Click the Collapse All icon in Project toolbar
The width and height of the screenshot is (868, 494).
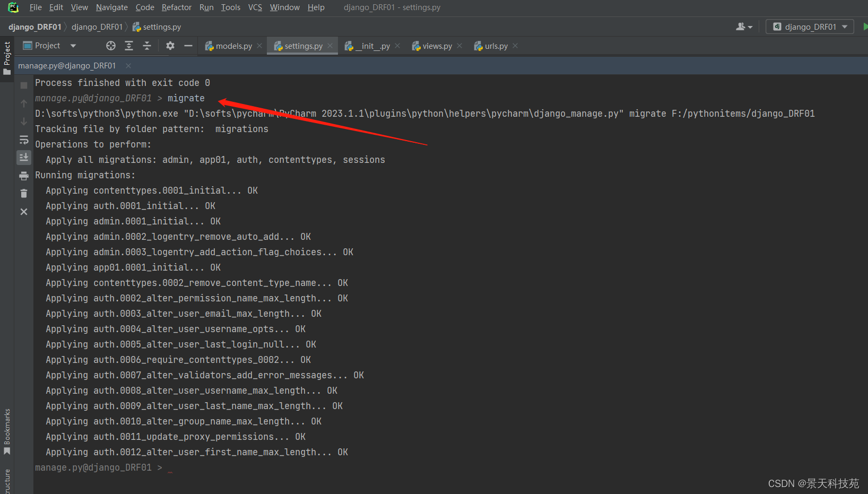[x=147, y=45]
